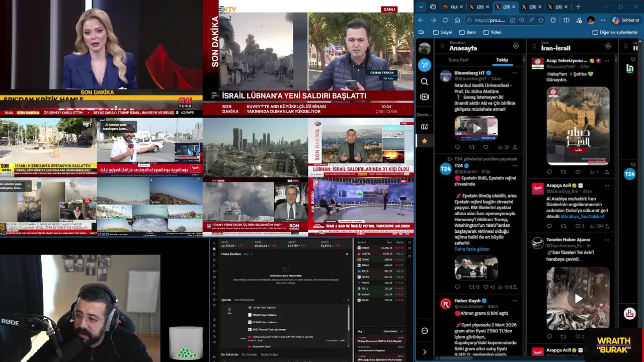The width and height of the screenshot is (644, 362).
Task: Add a column using the sidebar plus icon
Action: tap(425, 97)
